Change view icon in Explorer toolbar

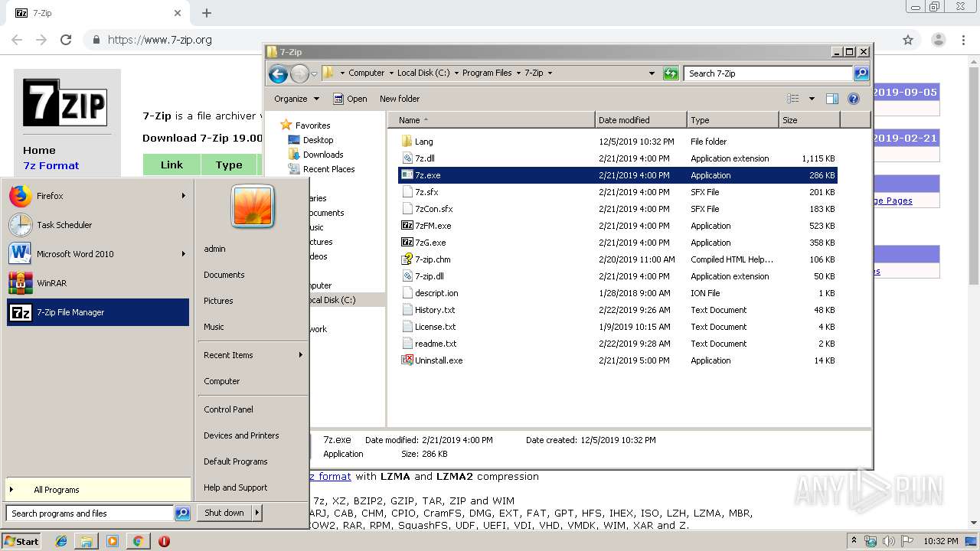(793, 99)
